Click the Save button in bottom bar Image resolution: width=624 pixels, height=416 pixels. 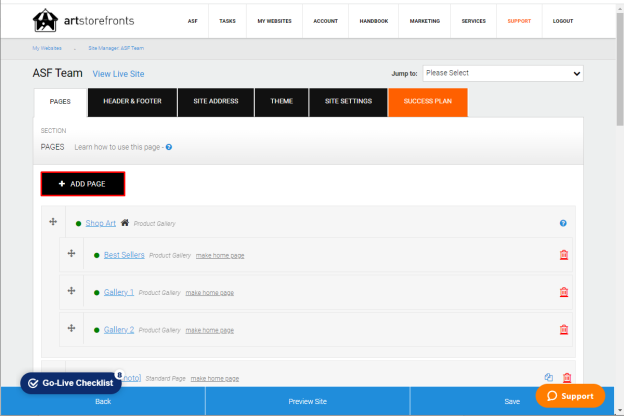coord(512,401)
